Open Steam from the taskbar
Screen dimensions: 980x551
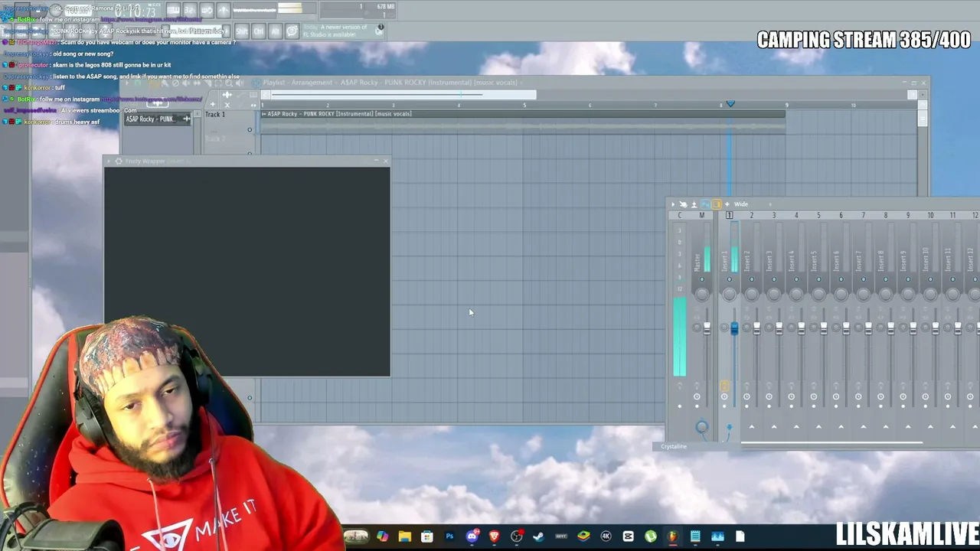point(539,536)
